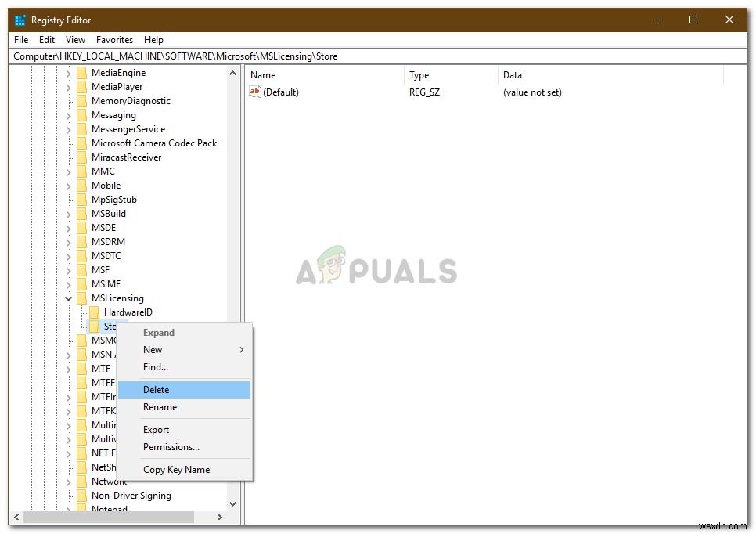Click the tree scroll down arrow

coord(233,504)
